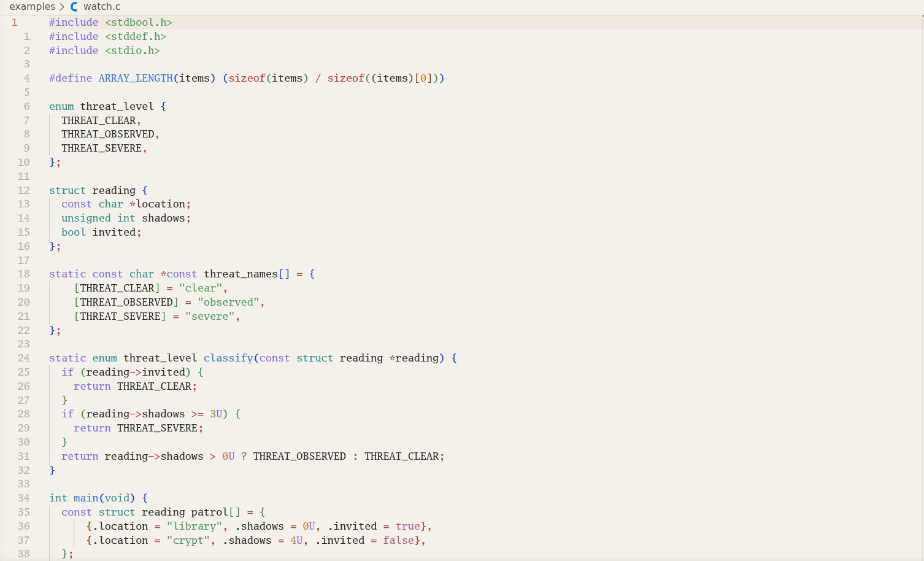Click the ternary '?' operator on line 31
The width and height of the screenshot is (924, 561).
(x=244, y=456)
